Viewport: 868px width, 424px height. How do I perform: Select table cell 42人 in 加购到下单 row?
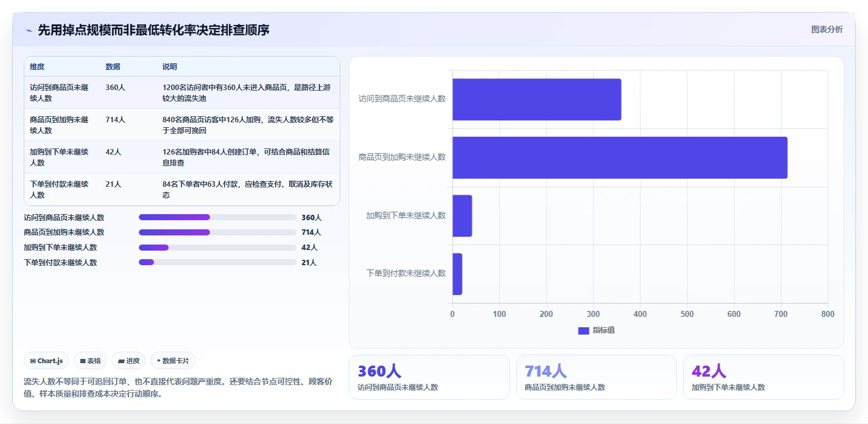click(113, 152)
